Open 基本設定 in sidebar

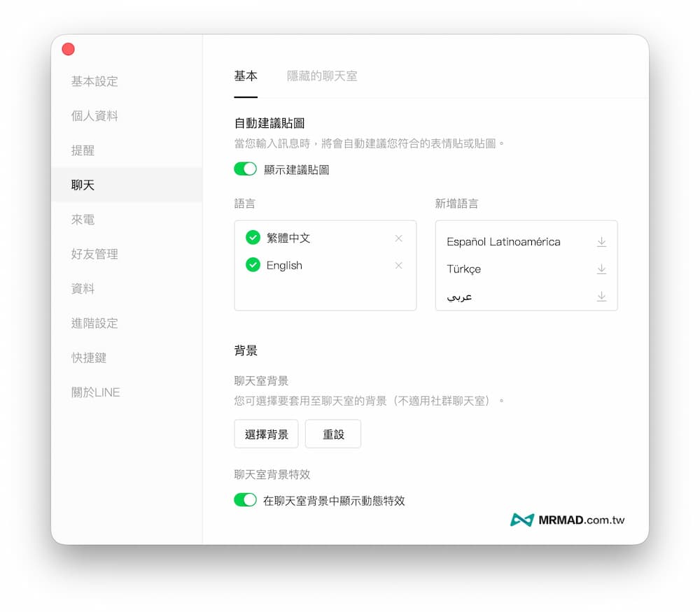coord(94,82)
